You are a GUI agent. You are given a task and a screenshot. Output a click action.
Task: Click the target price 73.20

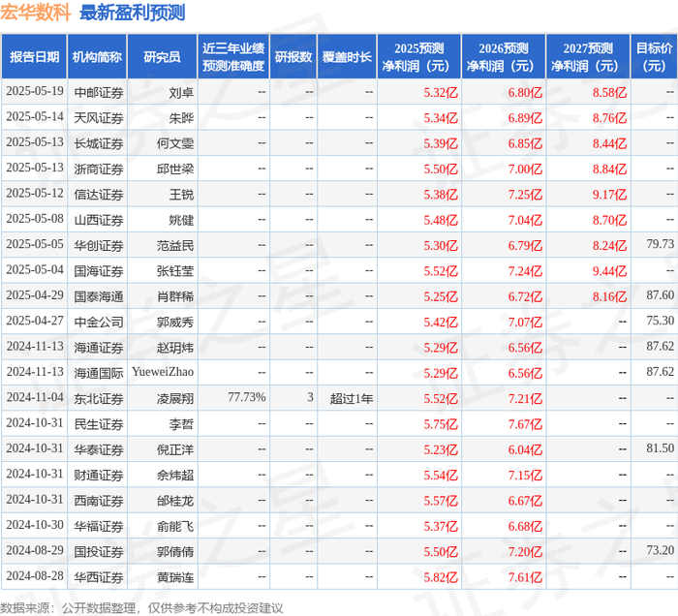(661, 550)
